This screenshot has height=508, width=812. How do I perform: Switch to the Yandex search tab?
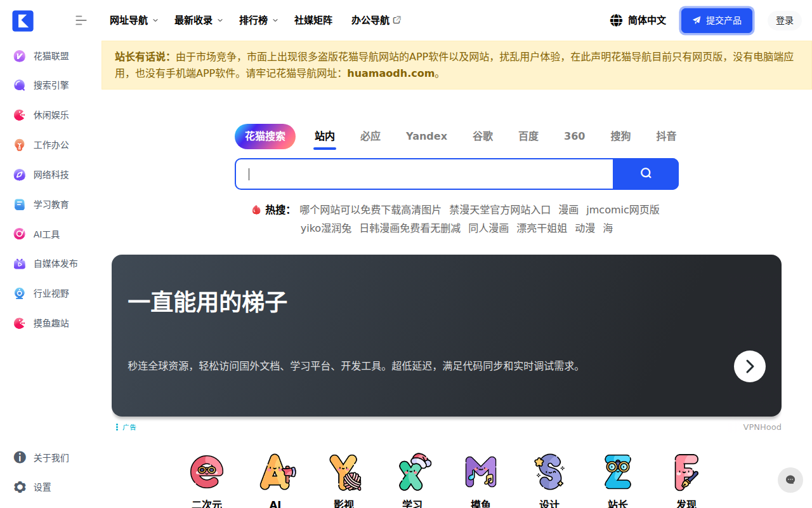[x=426, y=136]
